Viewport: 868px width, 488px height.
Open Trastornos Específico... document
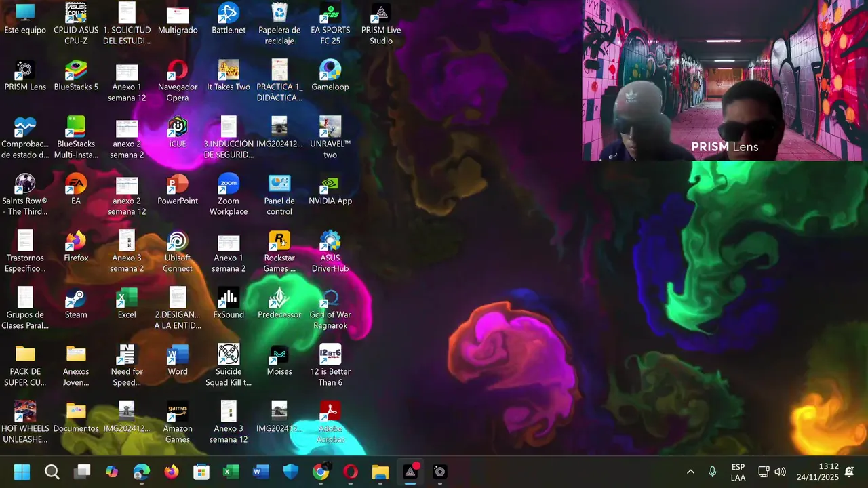click(x=25, y=251)
